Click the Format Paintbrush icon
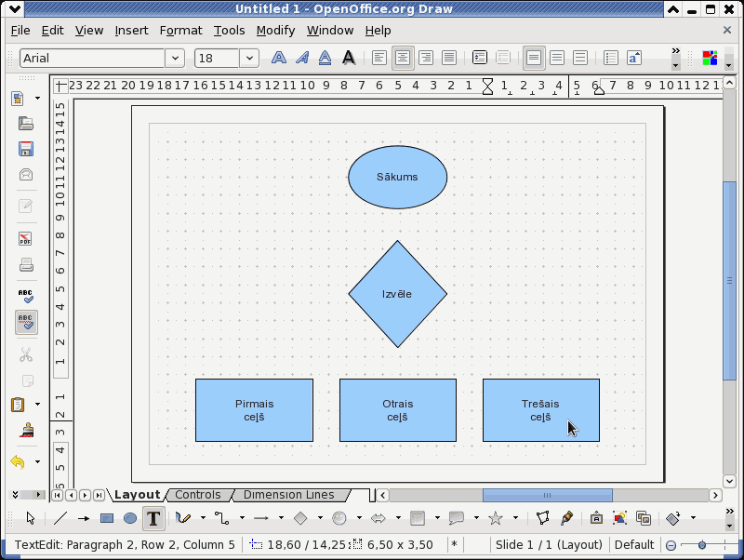 [26, 430]
